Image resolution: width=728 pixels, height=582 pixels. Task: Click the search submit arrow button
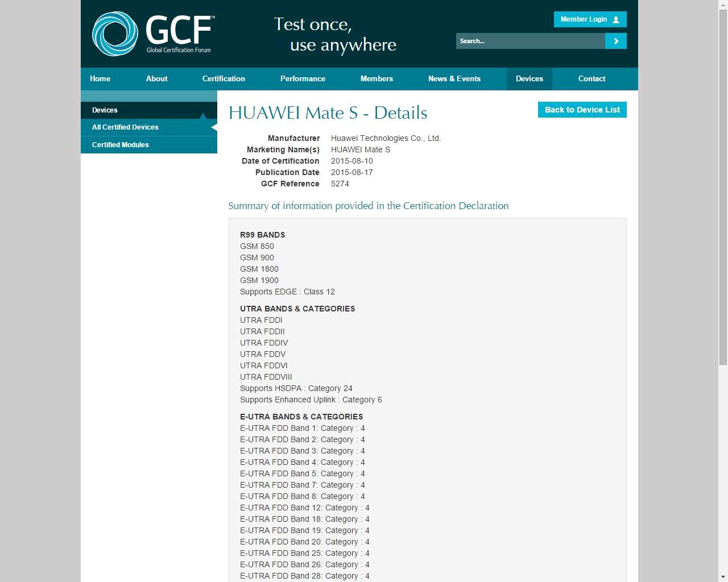point(616,41)
